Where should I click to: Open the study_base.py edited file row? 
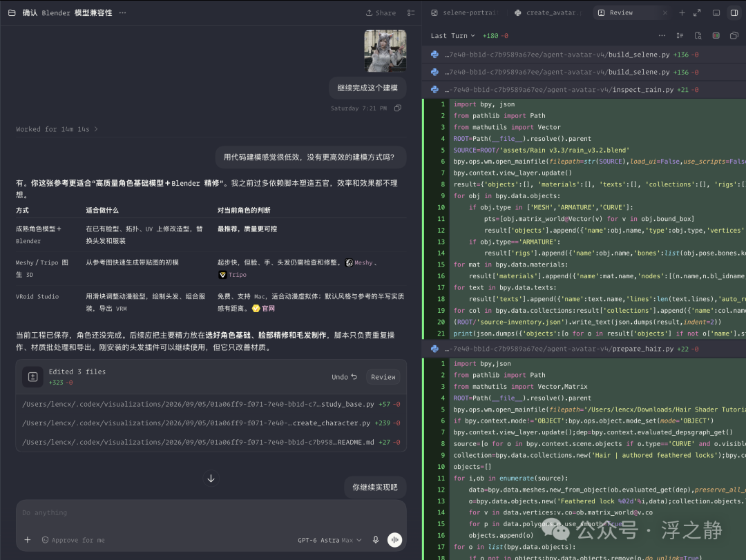[x=211, y=404]
